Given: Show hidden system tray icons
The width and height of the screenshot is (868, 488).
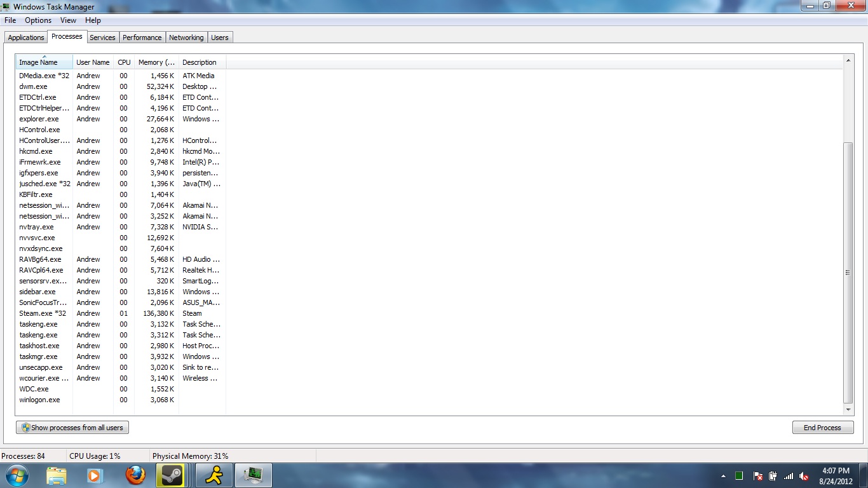Looking at the screenshot, I should click(723, 476).
